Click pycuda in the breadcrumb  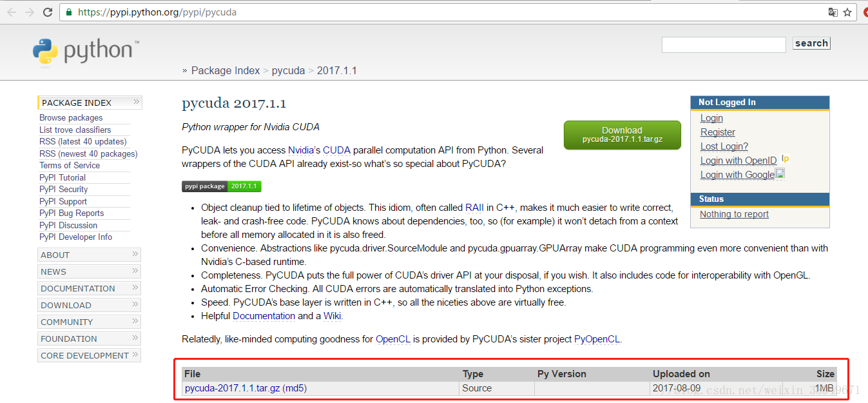pos(288,70)
